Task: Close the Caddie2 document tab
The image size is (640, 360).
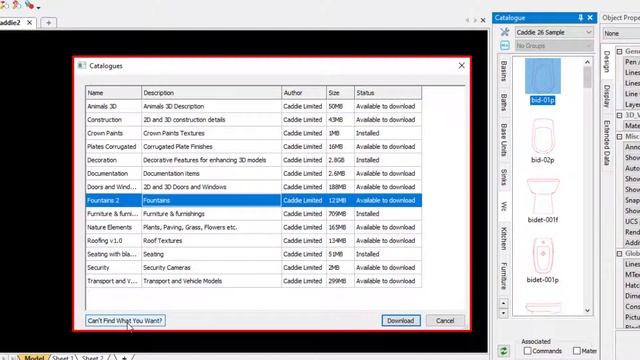Action: click(x=29, y=22)
